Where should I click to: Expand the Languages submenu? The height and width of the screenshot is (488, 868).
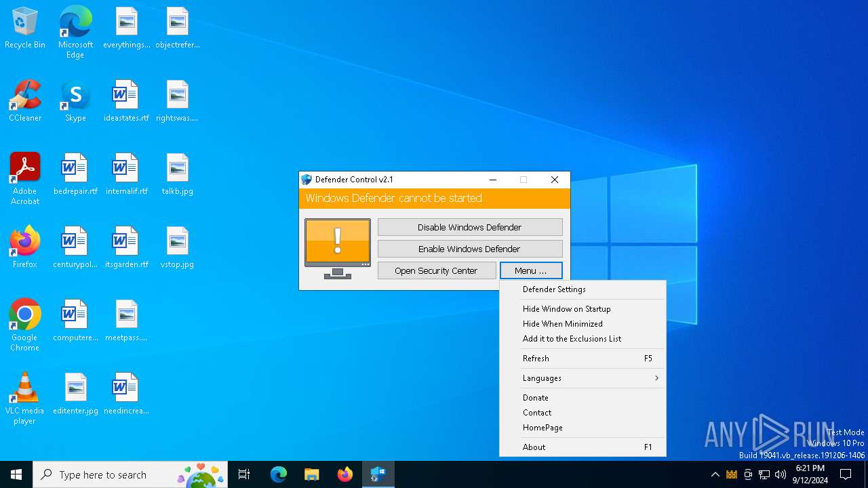pyautogui.click(x=583, y=378)
